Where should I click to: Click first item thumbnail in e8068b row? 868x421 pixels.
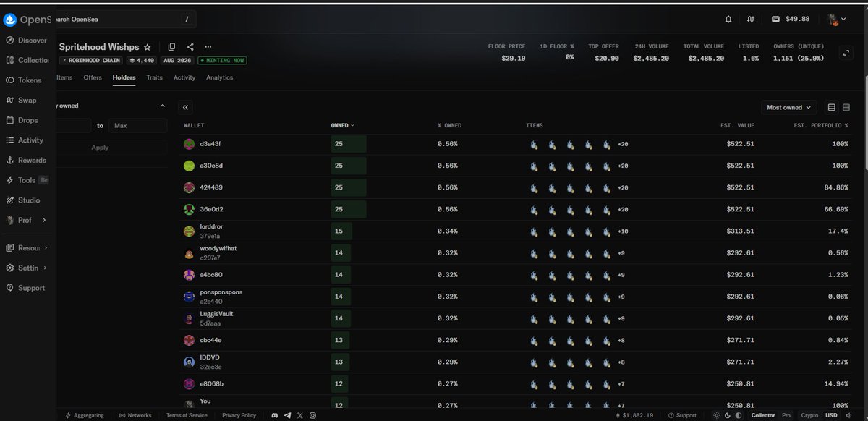[534, 383]
